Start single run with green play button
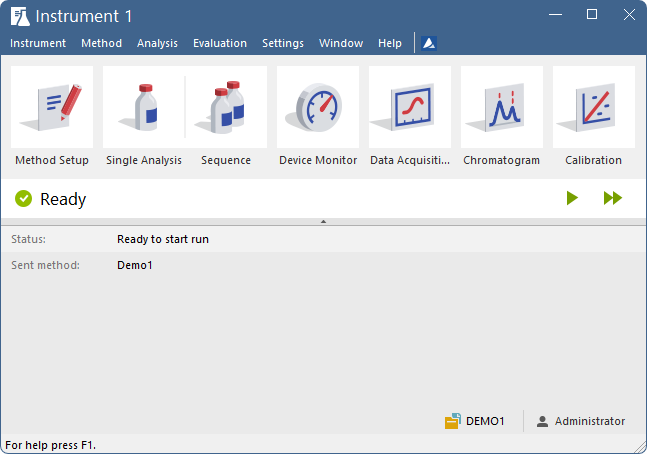 (x=572, y=198)
